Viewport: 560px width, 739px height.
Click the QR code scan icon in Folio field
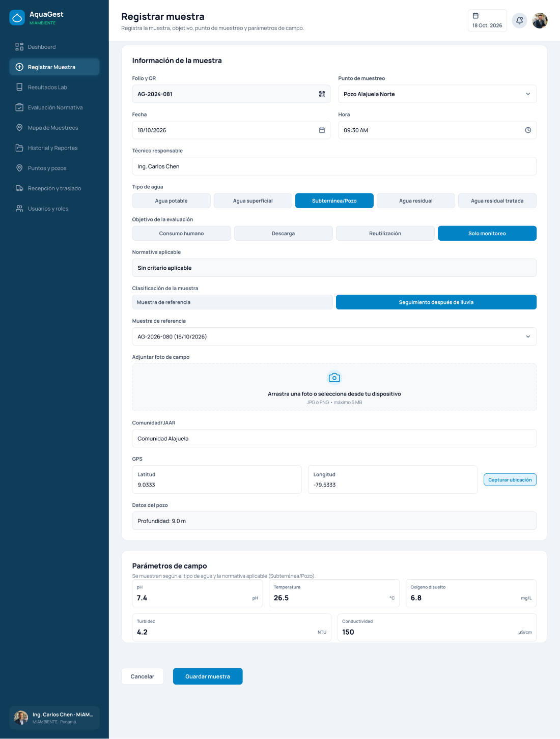pyautogui.click(x=322, y=94)
